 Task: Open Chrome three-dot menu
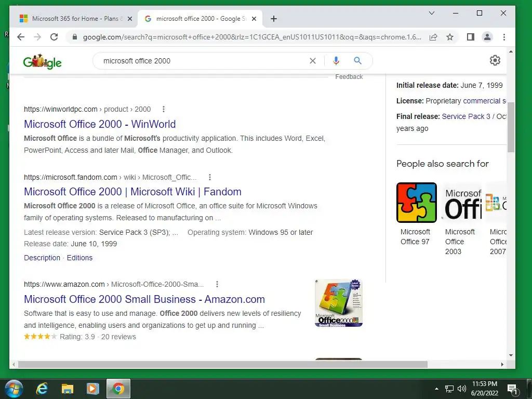[x=504, y=37]
